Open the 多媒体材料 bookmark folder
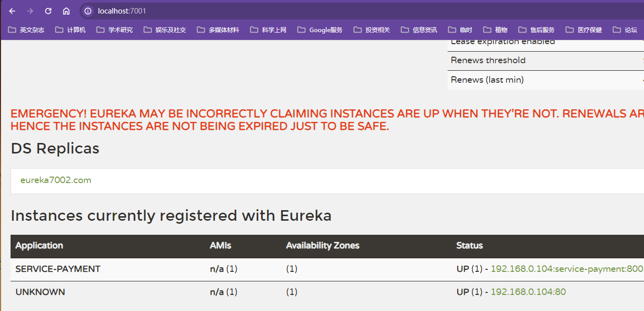 tap(218, 30)
